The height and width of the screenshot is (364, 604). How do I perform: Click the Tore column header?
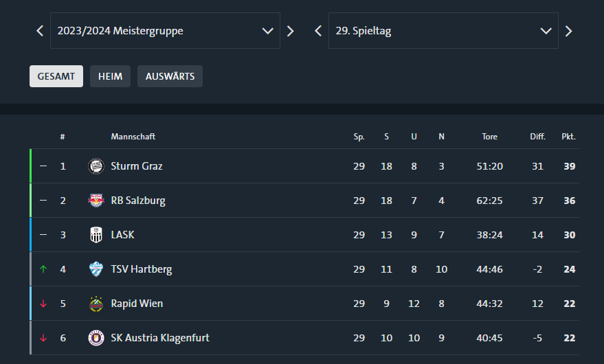490,137
